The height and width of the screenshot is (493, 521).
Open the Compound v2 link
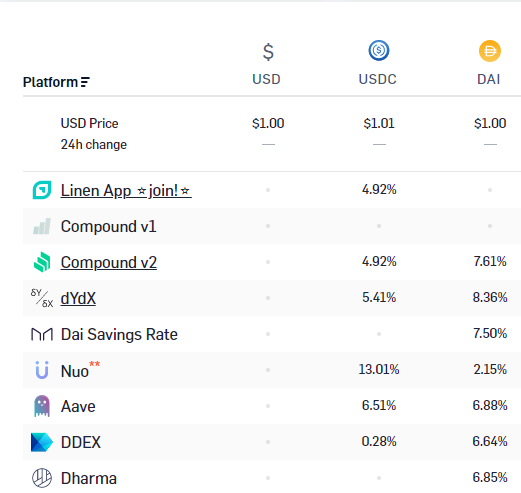tap(109, 262)
